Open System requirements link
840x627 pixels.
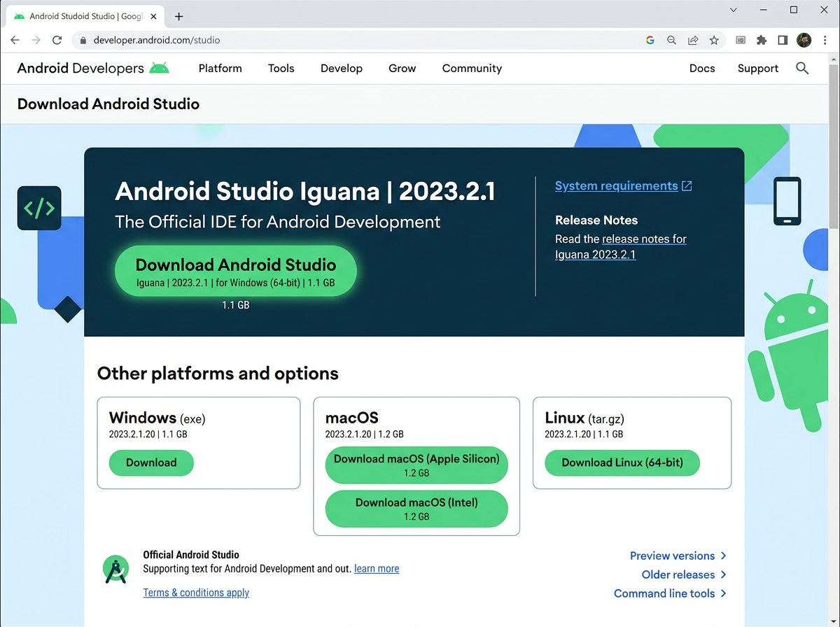coord(616,186)
